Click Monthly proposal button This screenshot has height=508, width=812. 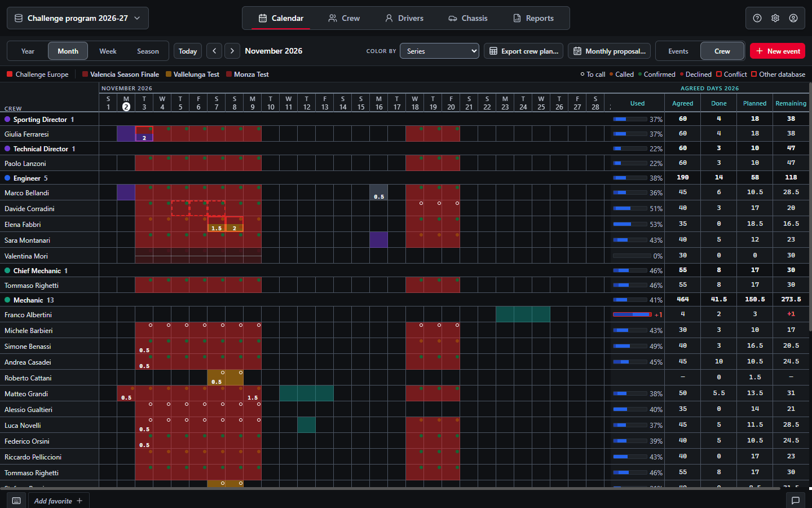click(610, 51)
